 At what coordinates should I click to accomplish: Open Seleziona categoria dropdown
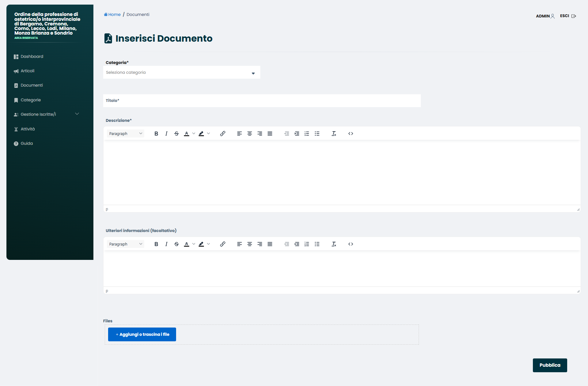click(182, 73)
